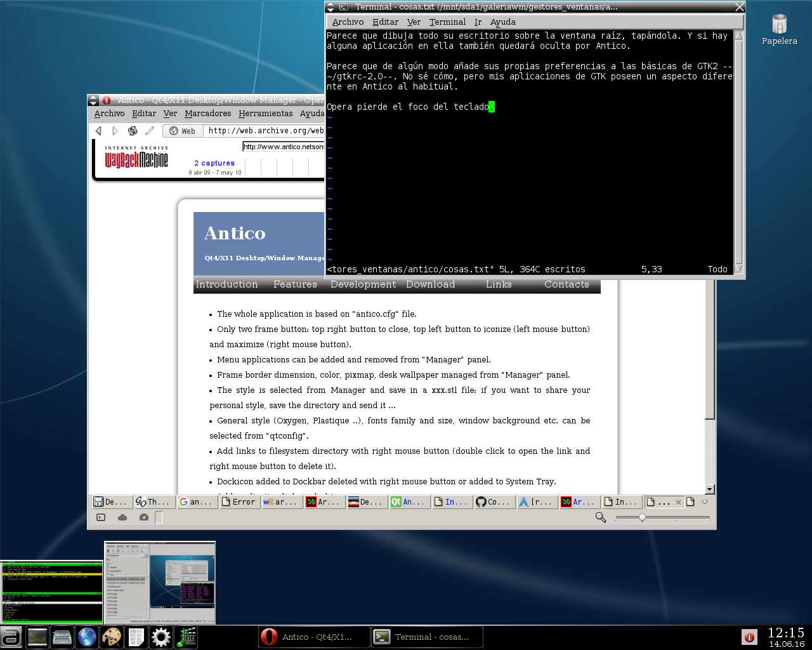Launch the music player note dock icon
The width and height of the screenshot is (812, 650).
(186, 637)
